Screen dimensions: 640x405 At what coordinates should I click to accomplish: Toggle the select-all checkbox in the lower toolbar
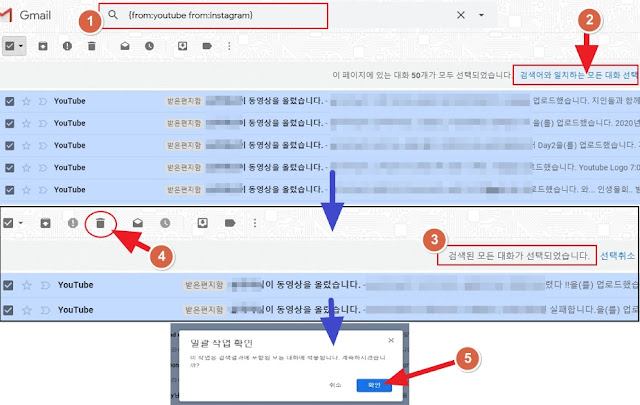(x=8, y=223)
